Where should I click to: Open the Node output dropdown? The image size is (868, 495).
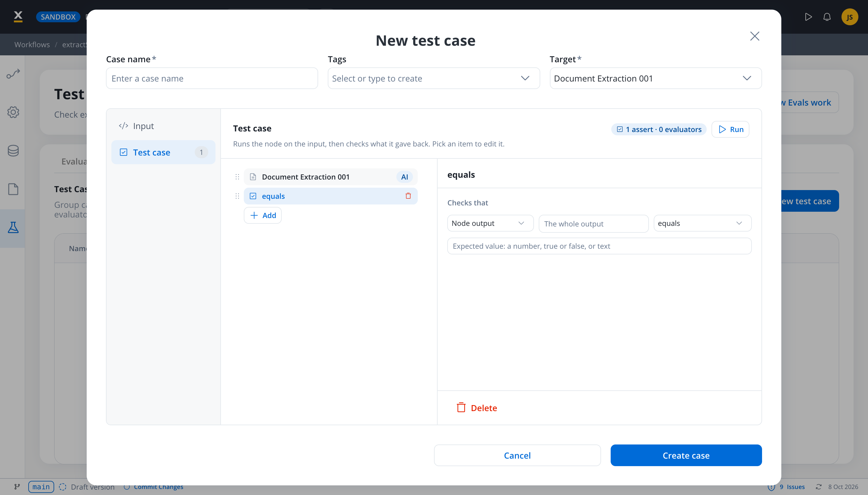[490, 223]
